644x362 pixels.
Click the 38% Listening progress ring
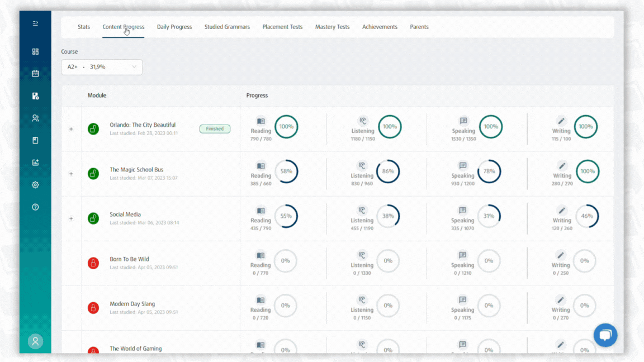click(x=388, y=216)
